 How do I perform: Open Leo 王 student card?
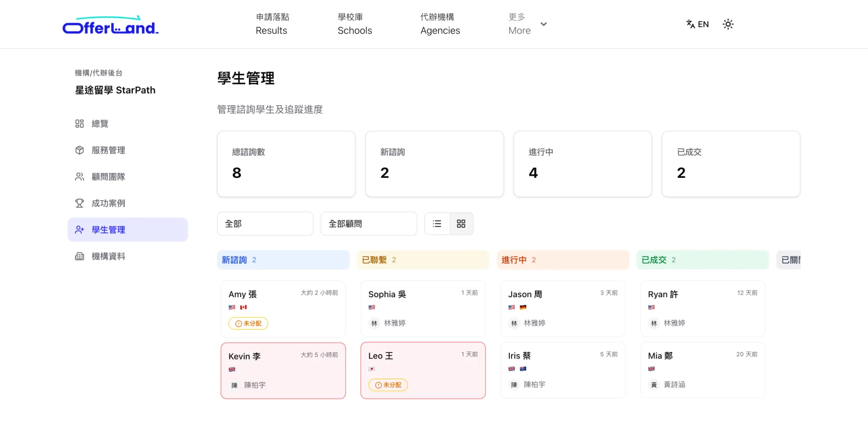click(x=423, y=370)
